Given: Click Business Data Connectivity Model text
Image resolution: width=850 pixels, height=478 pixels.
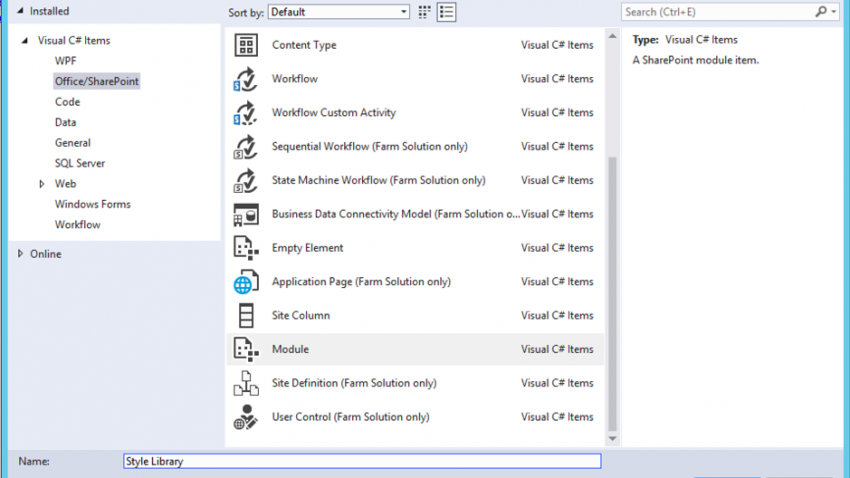Looking at the screenshot, I should point(396,214).
